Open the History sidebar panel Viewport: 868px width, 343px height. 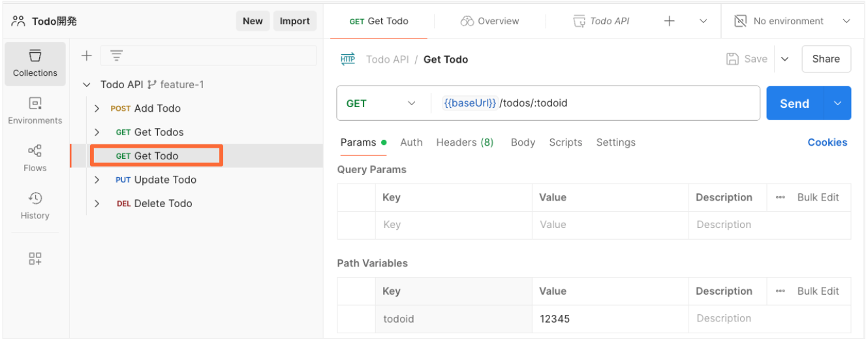35,206
